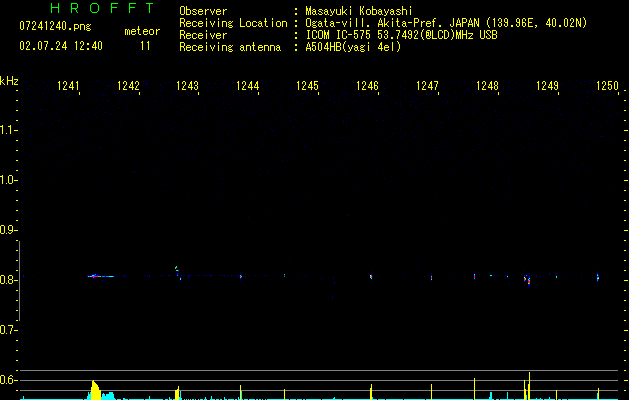The height and width of the screenshot is (400, 629).
Task: Click the Receiving antenna label
Action: [x=230, y=47]
